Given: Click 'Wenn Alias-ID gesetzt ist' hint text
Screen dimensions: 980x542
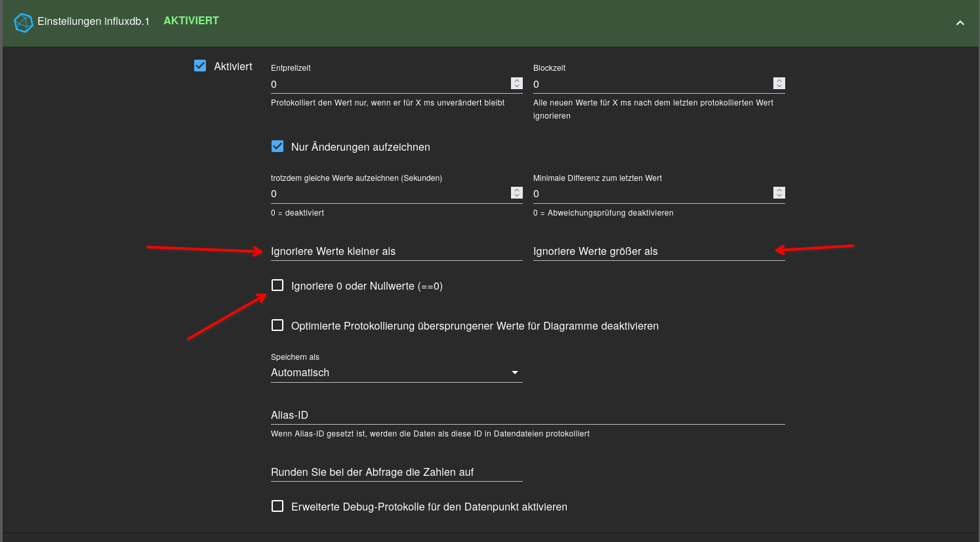Looking at the screenshot, I should 430,434.
